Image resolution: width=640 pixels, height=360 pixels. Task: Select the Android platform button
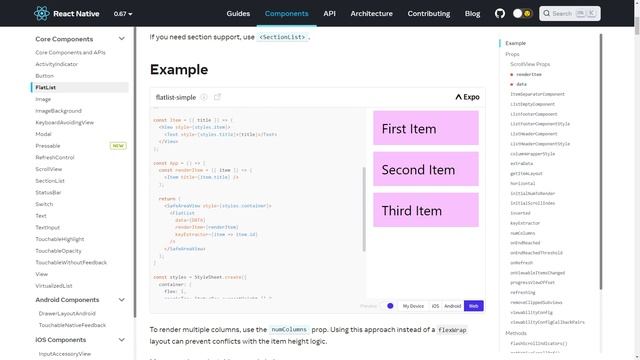[453, 306]
